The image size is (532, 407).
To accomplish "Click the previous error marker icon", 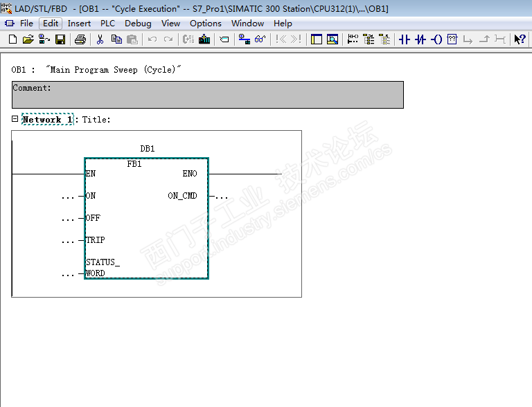I will click(x=281, y=39).
